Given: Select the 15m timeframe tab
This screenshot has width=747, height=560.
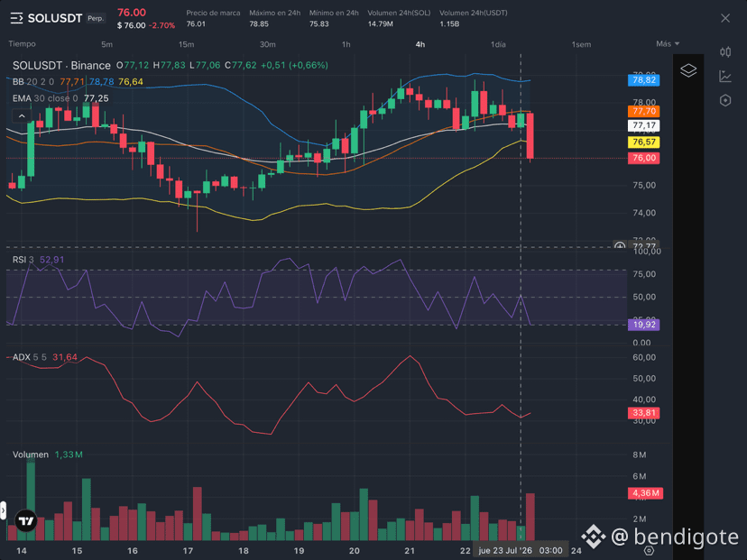Looking at the screenshot, I should click(x=186, y=44).
